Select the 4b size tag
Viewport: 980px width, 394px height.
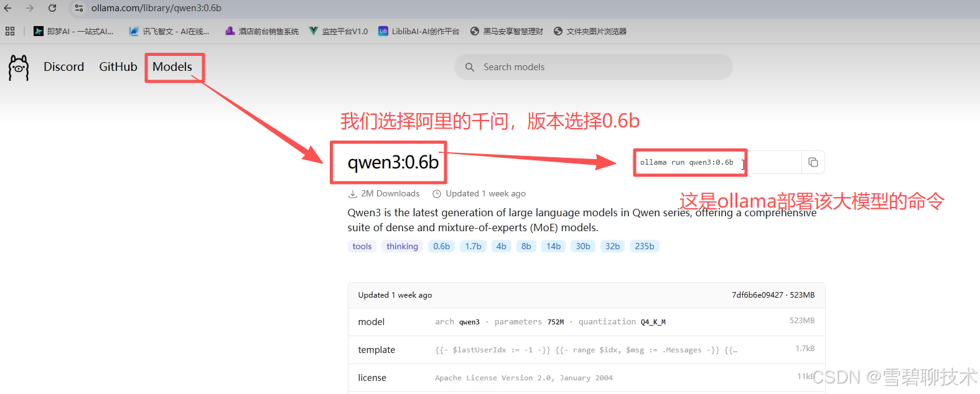click(502, 246)
